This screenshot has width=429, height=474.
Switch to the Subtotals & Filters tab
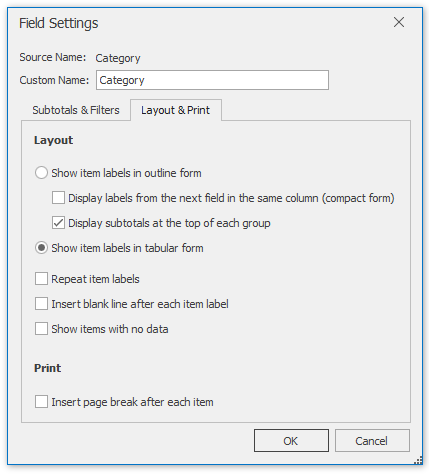click(76, 110)
